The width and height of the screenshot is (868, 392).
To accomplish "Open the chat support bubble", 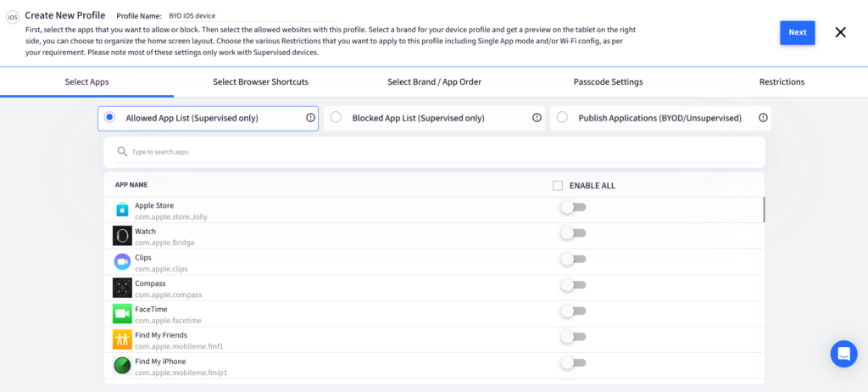I will (x=843, y=354).
